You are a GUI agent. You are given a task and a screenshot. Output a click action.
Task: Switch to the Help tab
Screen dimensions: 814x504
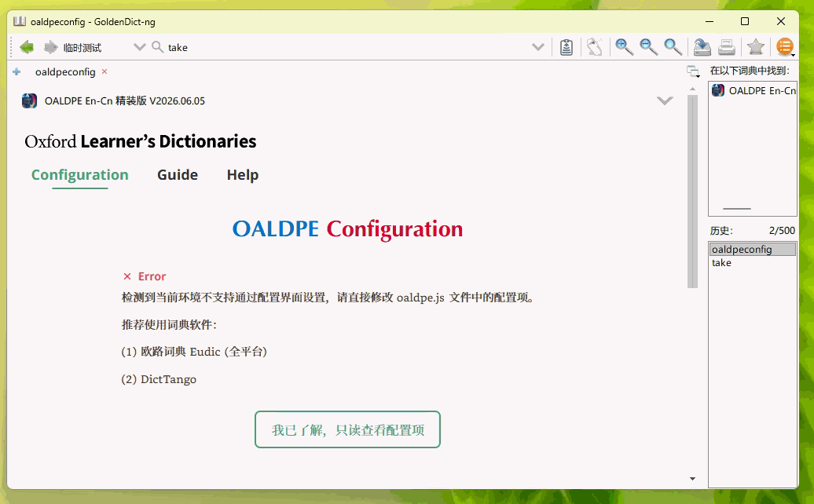click(243, 175)
